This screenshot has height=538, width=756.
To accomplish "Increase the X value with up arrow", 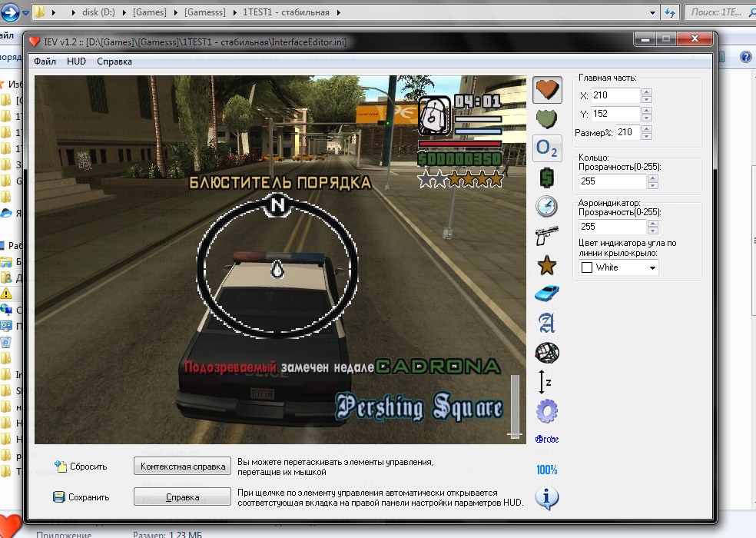I will (647, 91).
